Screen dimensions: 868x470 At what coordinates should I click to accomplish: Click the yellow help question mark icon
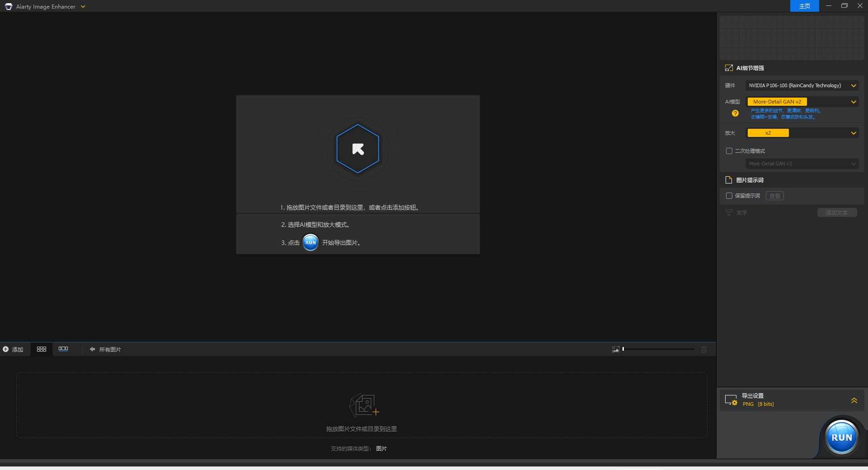point(735,113)
